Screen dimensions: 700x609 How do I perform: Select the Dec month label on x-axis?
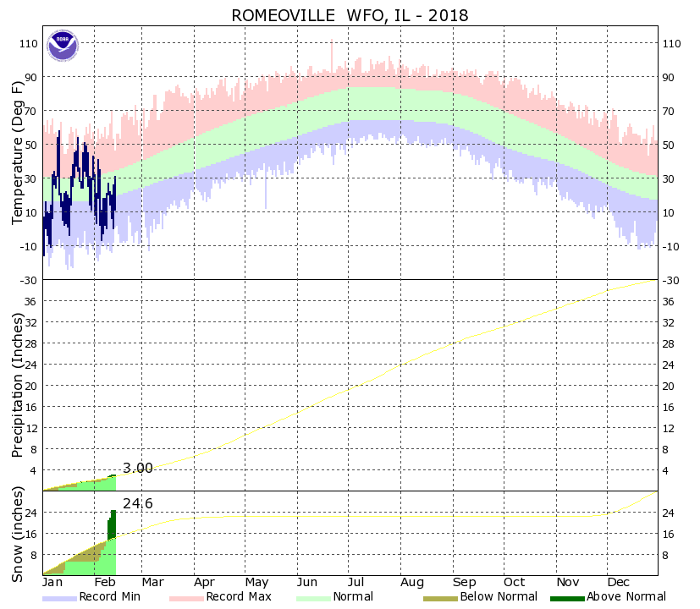(x=616, y=583)
